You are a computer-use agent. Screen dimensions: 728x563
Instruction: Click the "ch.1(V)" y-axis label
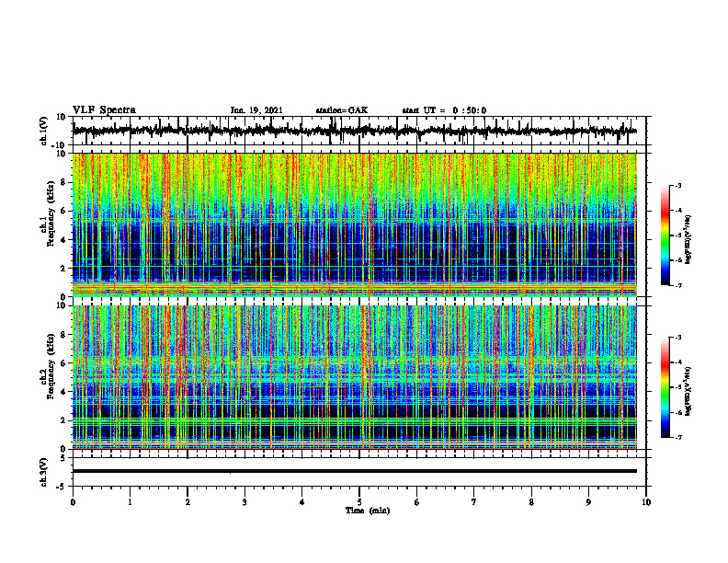(x=43, y=131)
